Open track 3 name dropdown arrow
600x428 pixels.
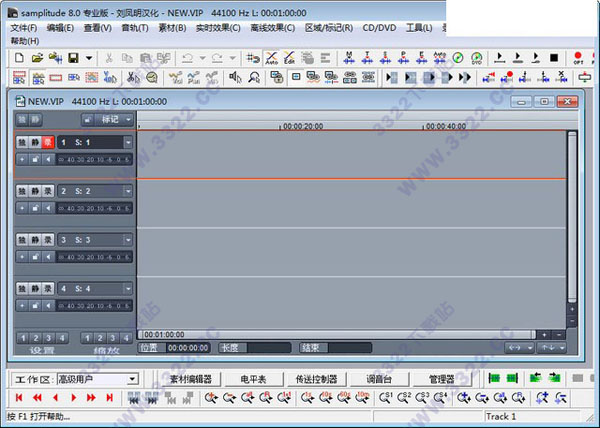click(x=128, y=240)
